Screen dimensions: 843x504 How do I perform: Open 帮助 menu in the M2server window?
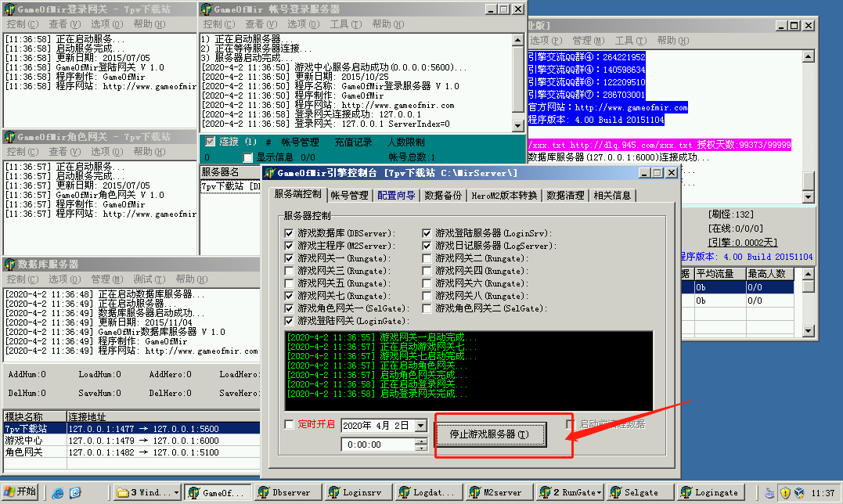672,41
